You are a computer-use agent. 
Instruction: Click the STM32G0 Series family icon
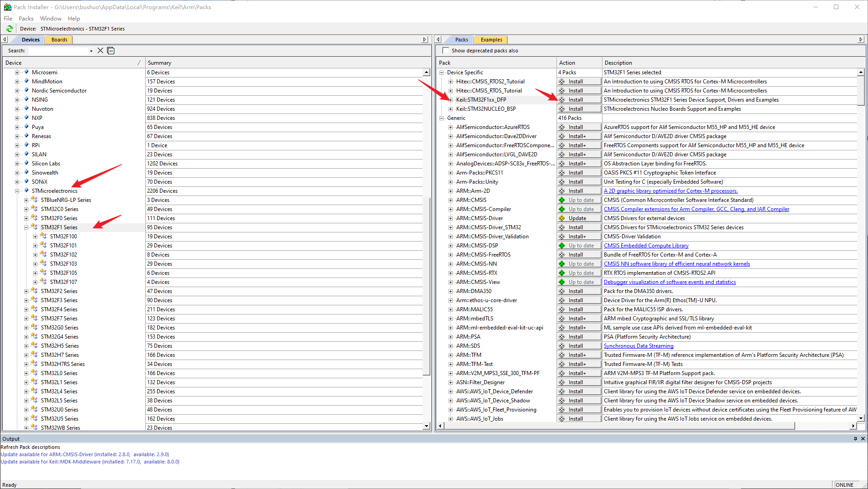tap(34, 327)
